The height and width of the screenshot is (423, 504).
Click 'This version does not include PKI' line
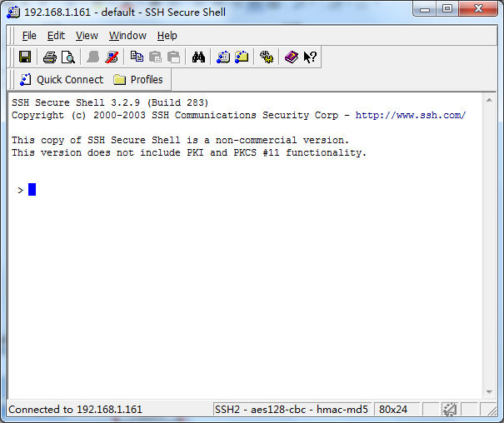pyautogui.click(x=189, y=153)
